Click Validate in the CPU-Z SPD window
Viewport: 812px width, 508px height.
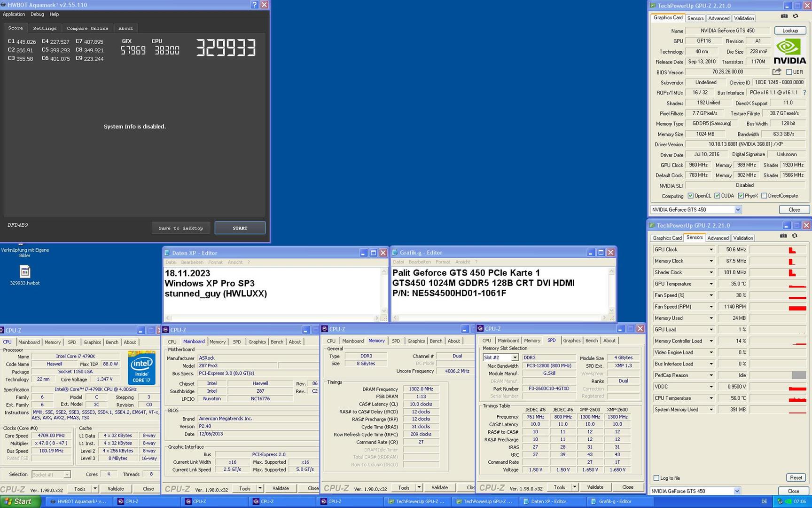pyautogui.click(x=595, y=487)
